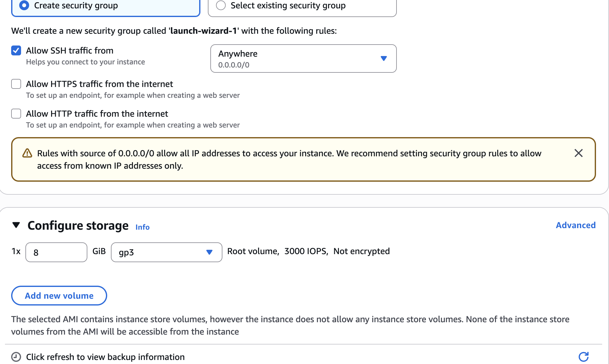
Task: Click the warning triangle icon in the alert
Action: click(27, 153)
